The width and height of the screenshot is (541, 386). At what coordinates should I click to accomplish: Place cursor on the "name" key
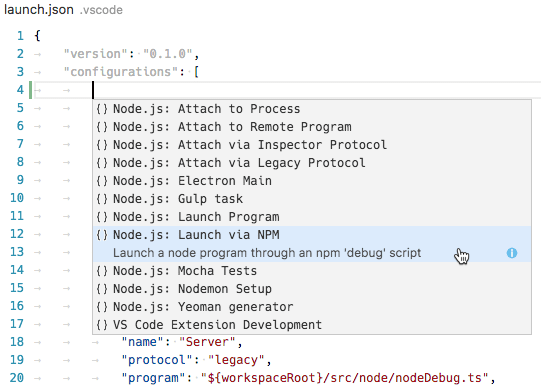142,342
